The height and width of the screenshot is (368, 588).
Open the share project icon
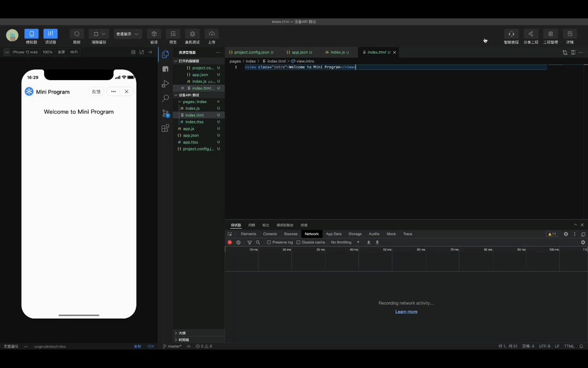(x=531, y=34)
